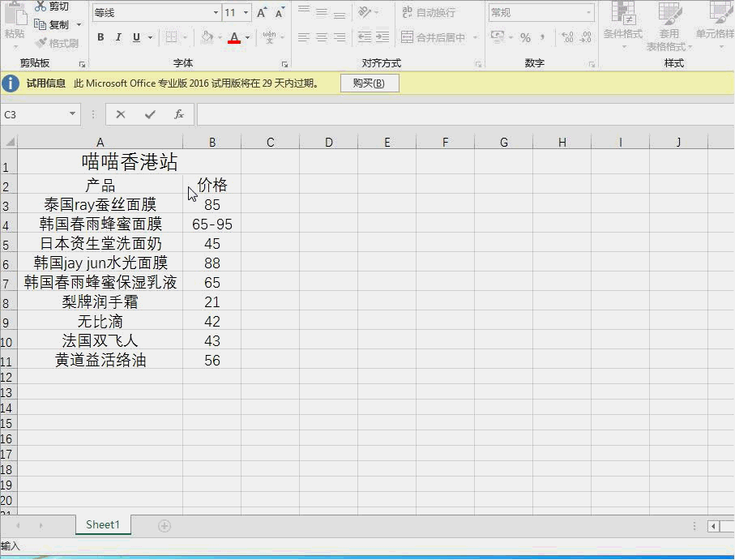Click the Name Box showing C3

point(33,114)
